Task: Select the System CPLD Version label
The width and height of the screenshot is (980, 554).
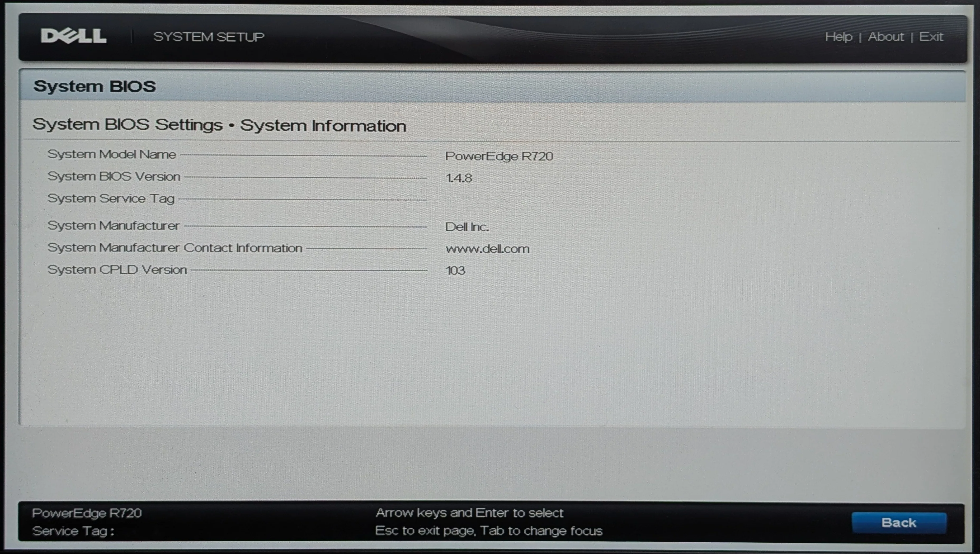Action: [117, 270]
